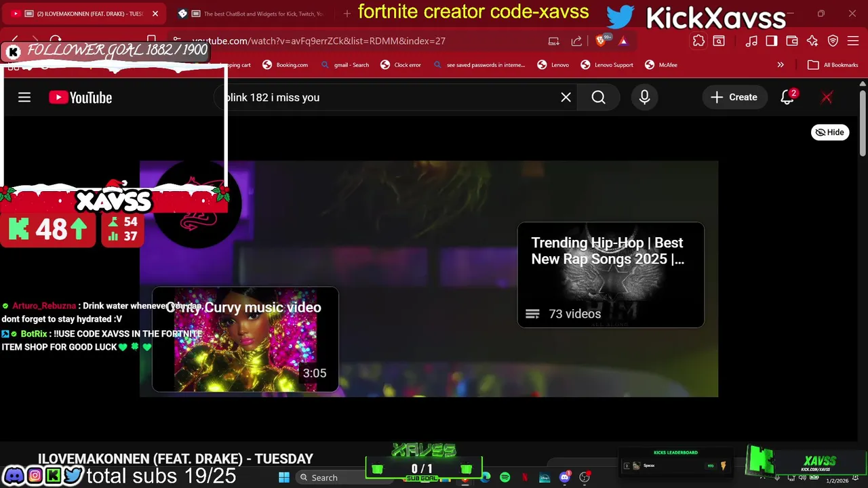This screenshot has width=868, height=488.
Task: Open the Windows Start button
Action: coord(284,477)
